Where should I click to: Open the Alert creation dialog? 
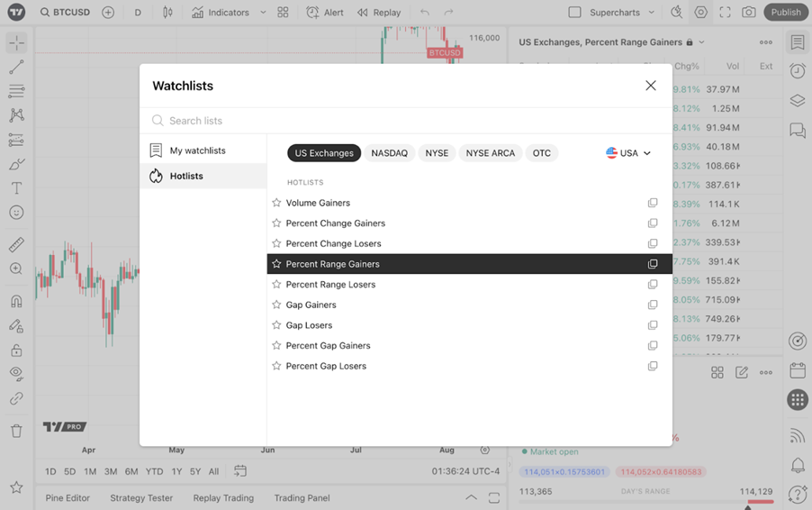[325, 13]
